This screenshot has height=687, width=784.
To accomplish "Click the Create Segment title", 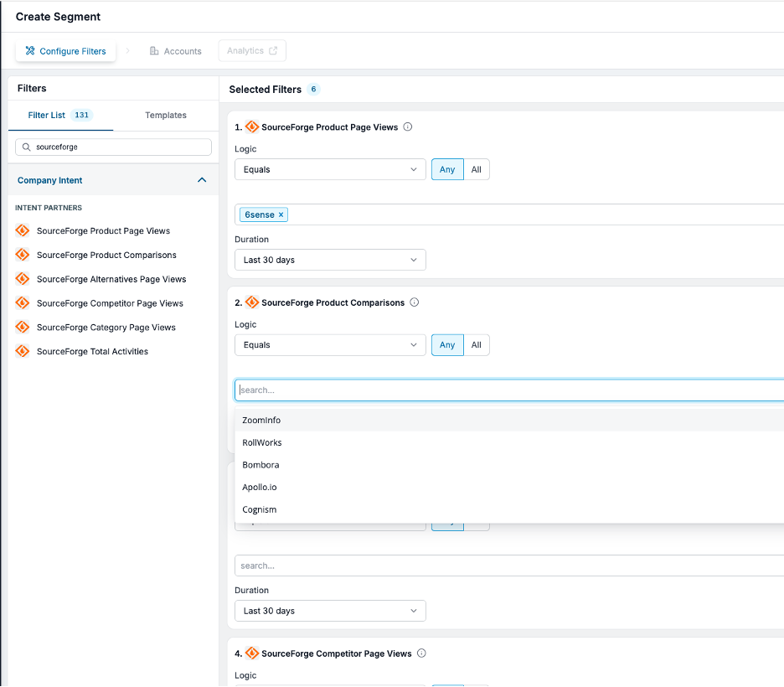I will tap(58, 17).
